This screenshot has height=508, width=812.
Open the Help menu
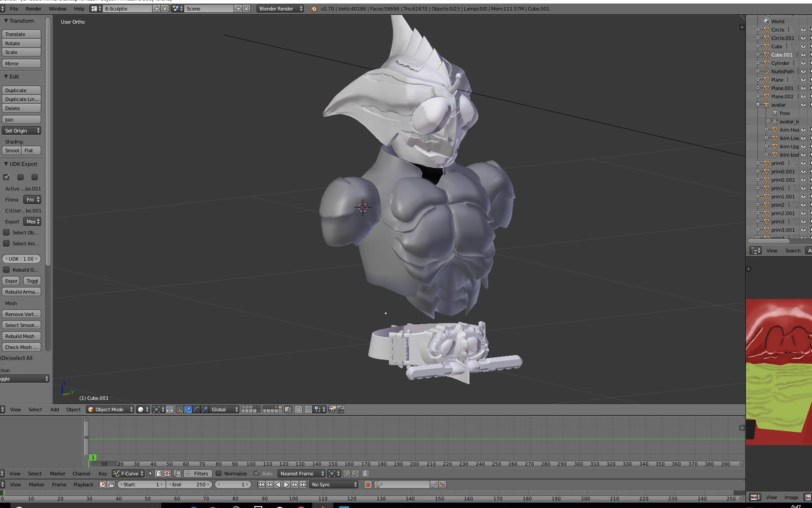[x=79, y=8]
